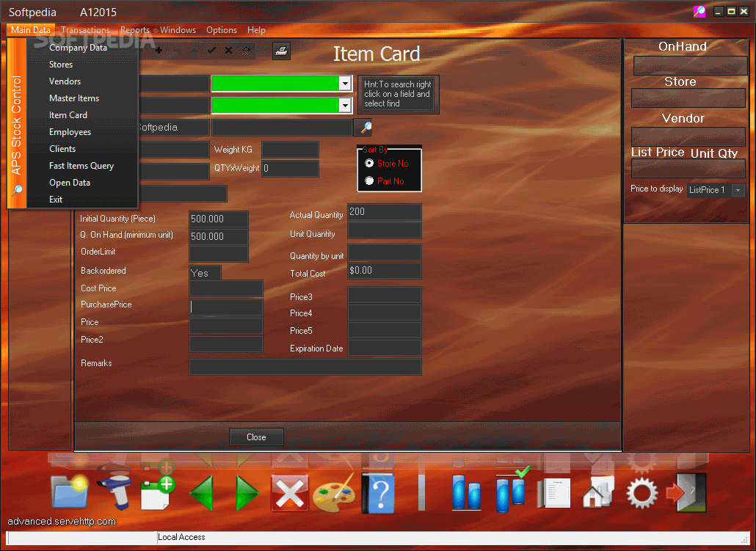Choose Stores from the menu
This screenshot has width=756, height=551.
pos(82,64)
